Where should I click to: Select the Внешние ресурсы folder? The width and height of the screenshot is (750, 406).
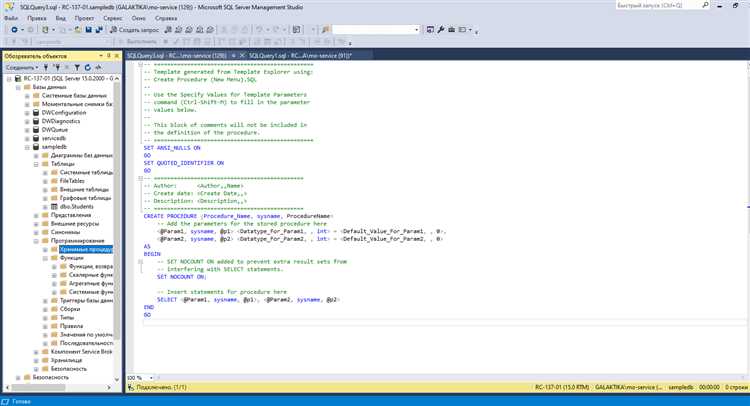75,223
